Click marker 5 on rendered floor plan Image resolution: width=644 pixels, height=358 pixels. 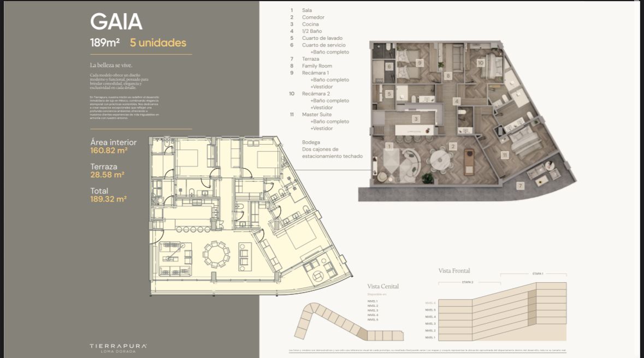coord(389,94)
